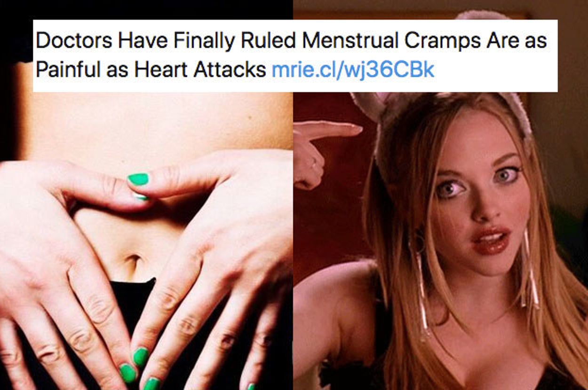The width and height of the screenshot is (588, 390).
Task: Click the ring on the pointing hand
Action: 313,162
